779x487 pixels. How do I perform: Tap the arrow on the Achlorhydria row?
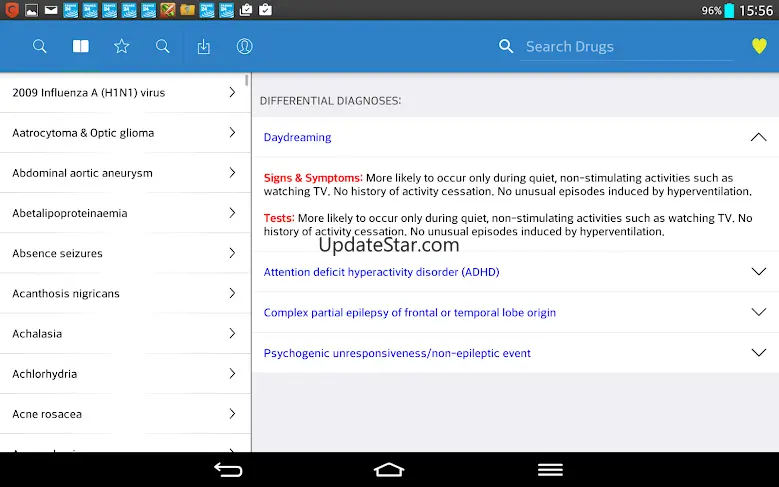tap(232, 373)
